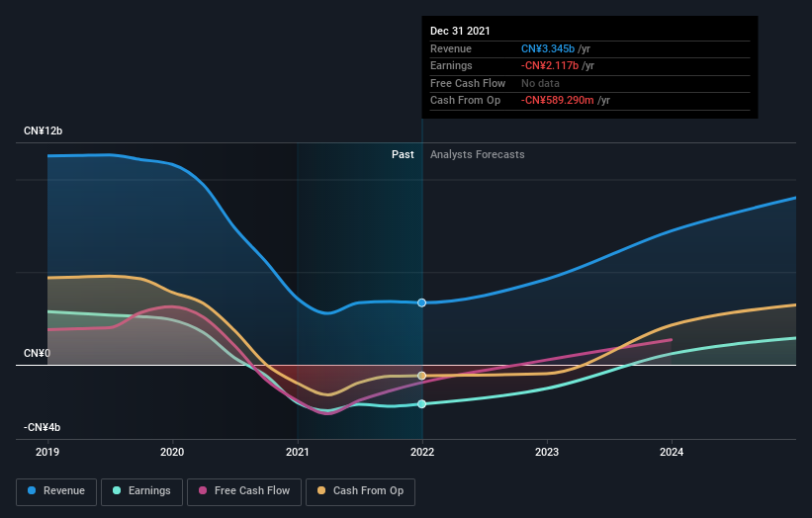
Task: Click the 2022 x-axis label
Action: [x=422, y=452]
